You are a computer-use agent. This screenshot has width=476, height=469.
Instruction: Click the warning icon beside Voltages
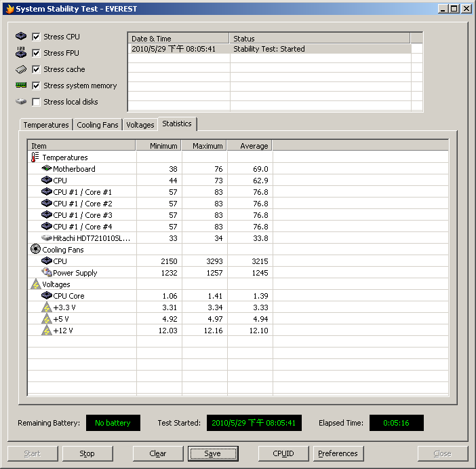pyautogui.click(x=35, y=284)
